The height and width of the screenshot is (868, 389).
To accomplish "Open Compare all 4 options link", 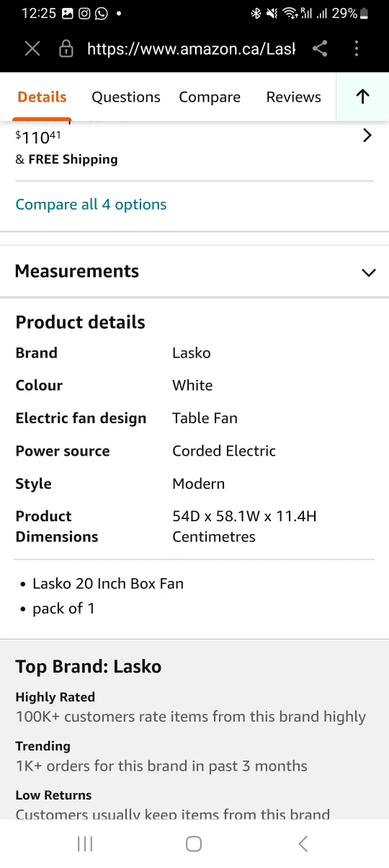I will (91, 205).
